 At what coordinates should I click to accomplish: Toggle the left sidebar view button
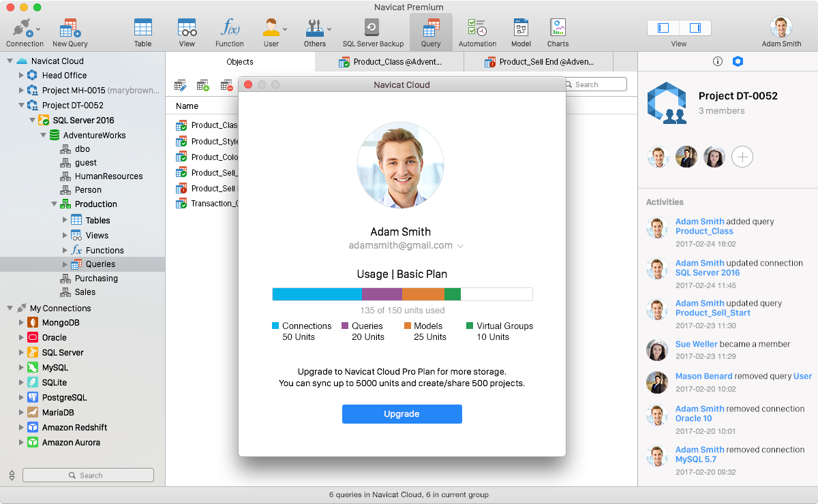(663, 28)
